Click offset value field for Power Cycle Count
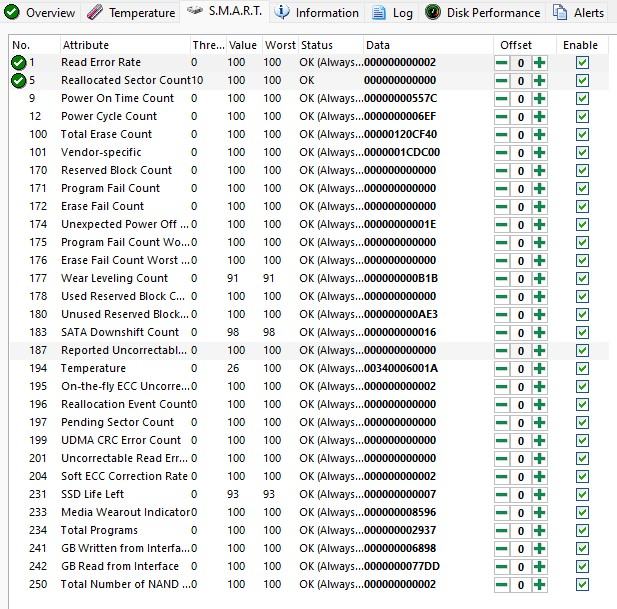The height and width of the screenshot is (609, 617). [x=521, y=117]
